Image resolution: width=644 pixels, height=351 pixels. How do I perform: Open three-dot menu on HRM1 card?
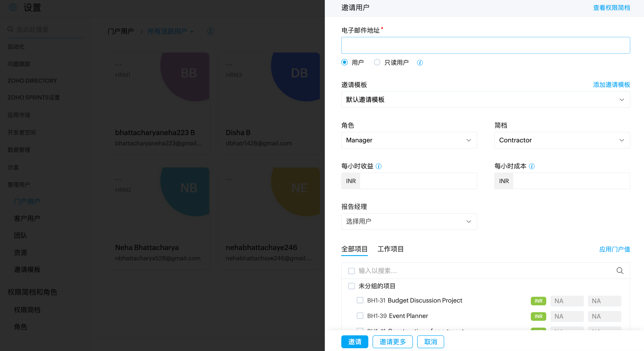[x=118, y=65]
